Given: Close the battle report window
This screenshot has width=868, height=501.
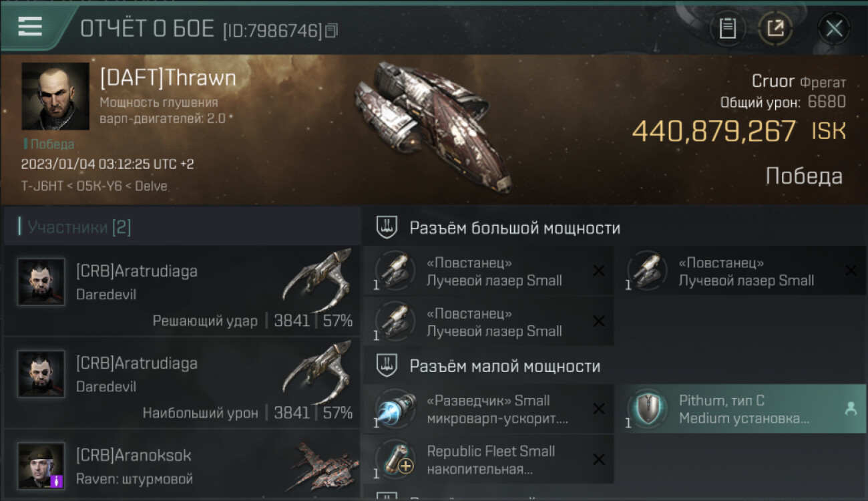Looking at the screenshot, I should coord(834,29).
